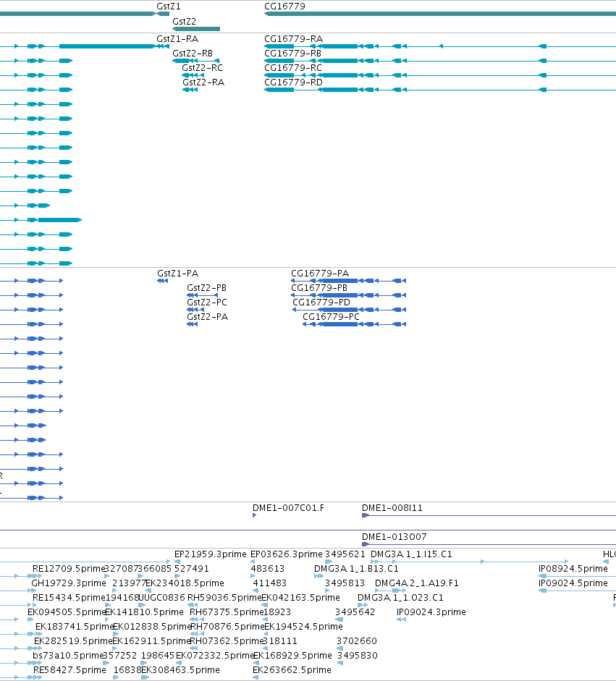Select EK282519.5prime label

73,641
